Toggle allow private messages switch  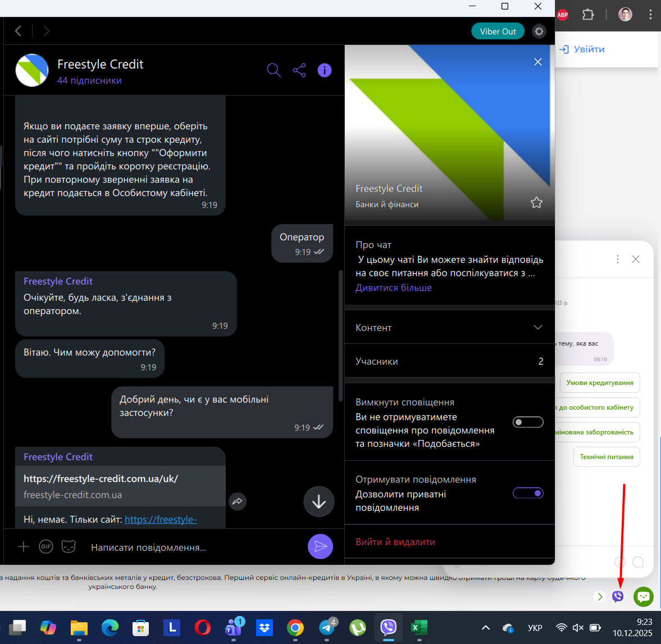(x=528, y=493)
